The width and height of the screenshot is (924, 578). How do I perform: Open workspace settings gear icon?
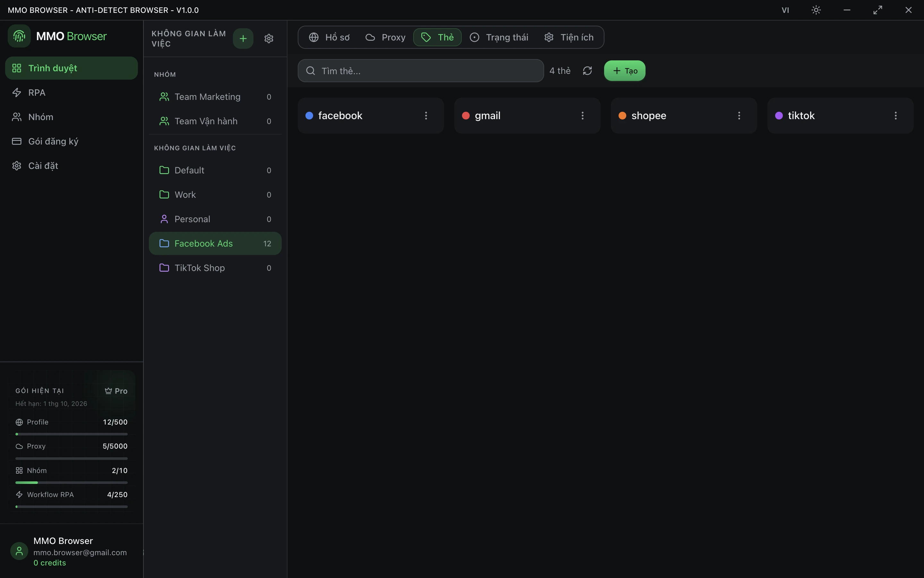269,38
